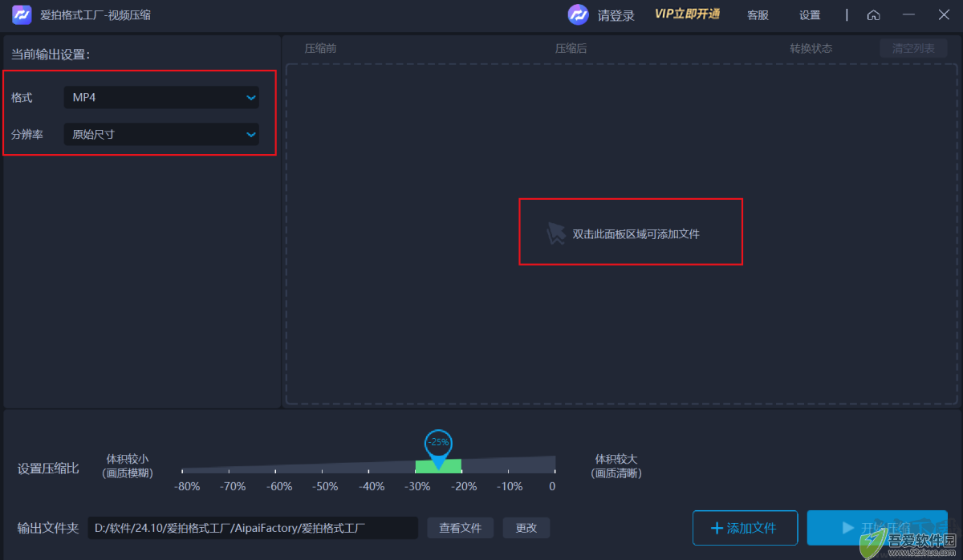Click the 当前输出设置 label

tap(51, 55)
